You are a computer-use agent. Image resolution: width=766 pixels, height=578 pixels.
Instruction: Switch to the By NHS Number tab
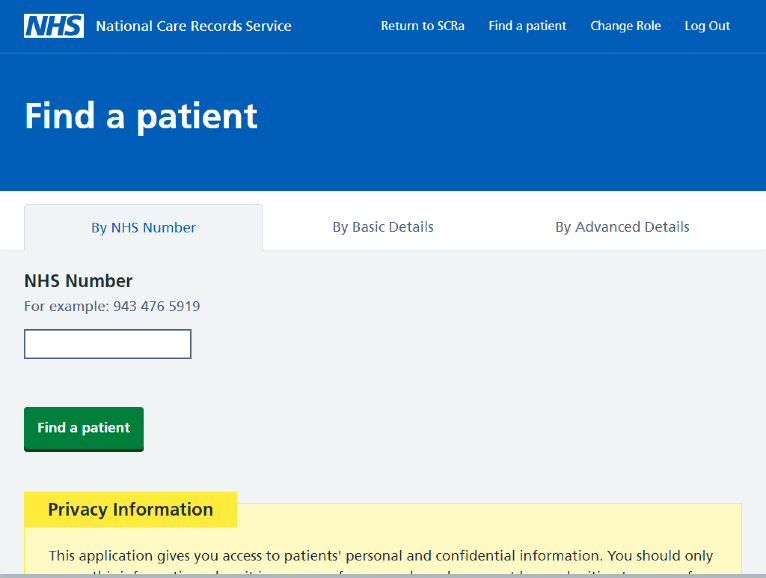pos(144,228)
